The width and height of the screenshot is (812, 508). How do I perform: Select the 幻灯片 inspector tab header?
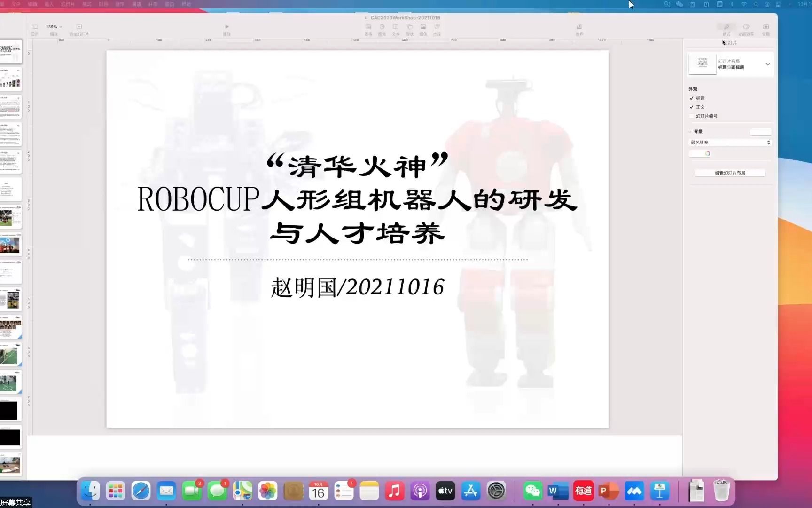pyautogui.click(x=730, y=43)
